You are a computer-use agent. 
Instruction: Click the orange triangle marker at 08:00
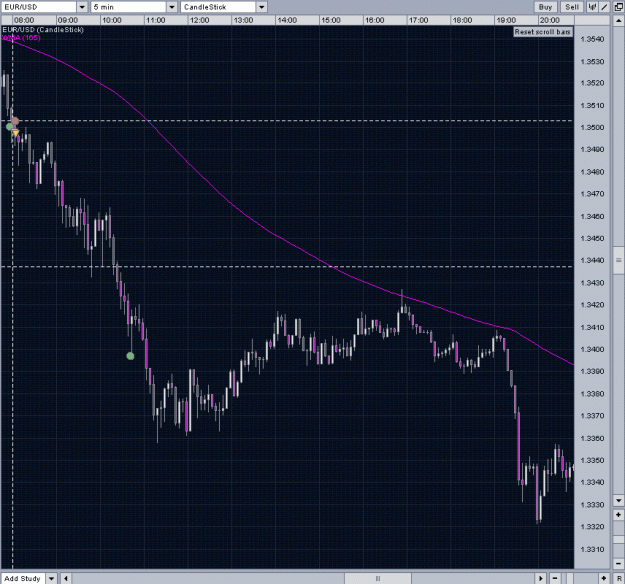[15, 132]
